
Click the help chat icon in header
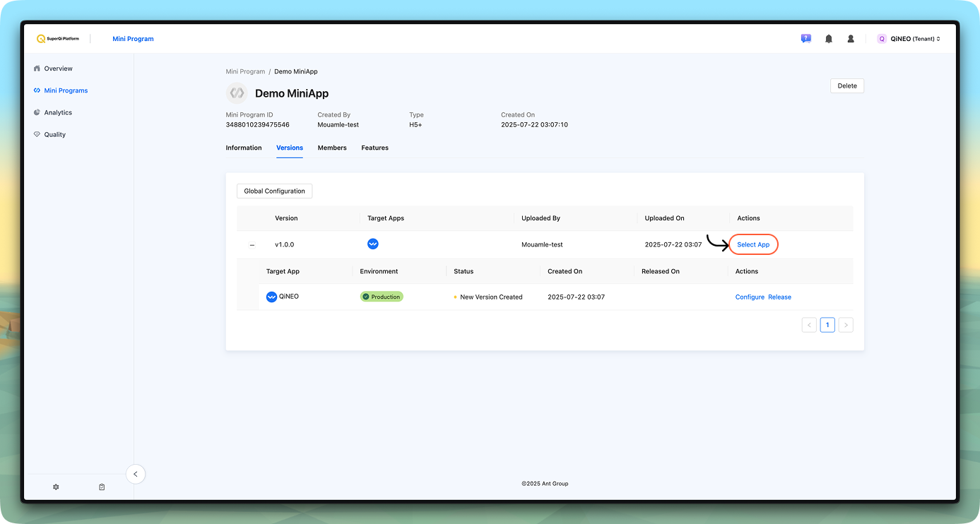pos(805,39)
